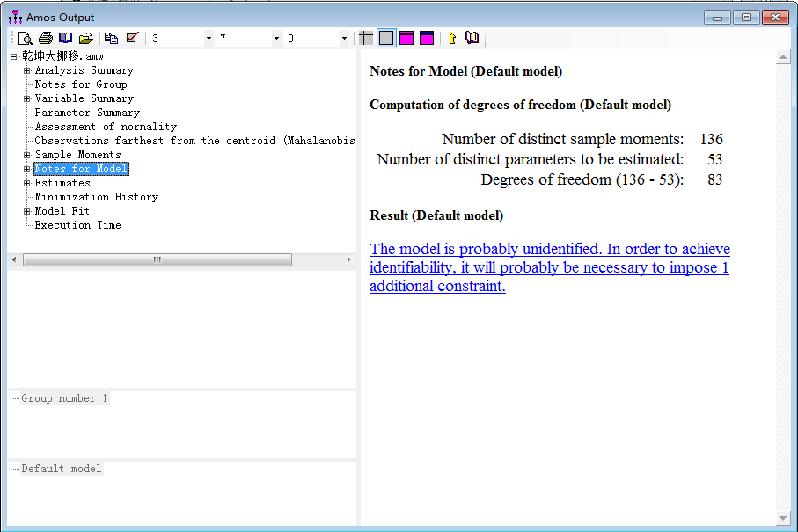Click the unidentified model warning link
Screen dimensions: 798x532
[549, 267]
